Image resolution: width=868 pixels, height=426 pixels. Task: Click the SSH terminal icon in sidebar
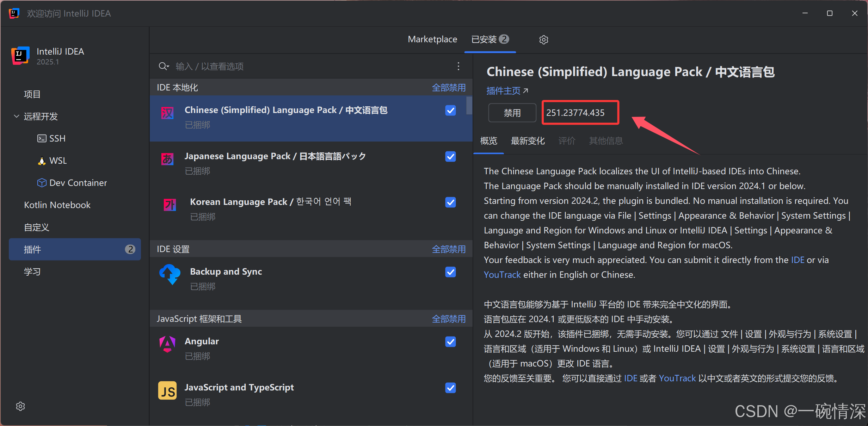42,138
